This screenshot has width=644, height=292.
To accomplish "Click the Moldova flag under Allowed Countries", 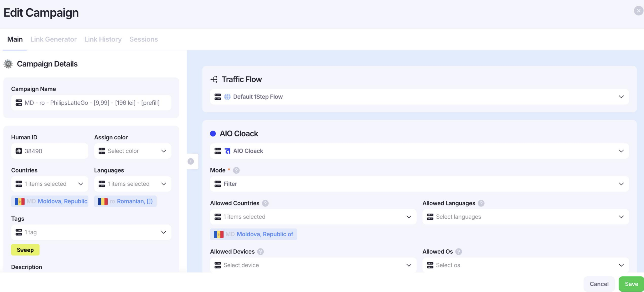I will point(219,234).
